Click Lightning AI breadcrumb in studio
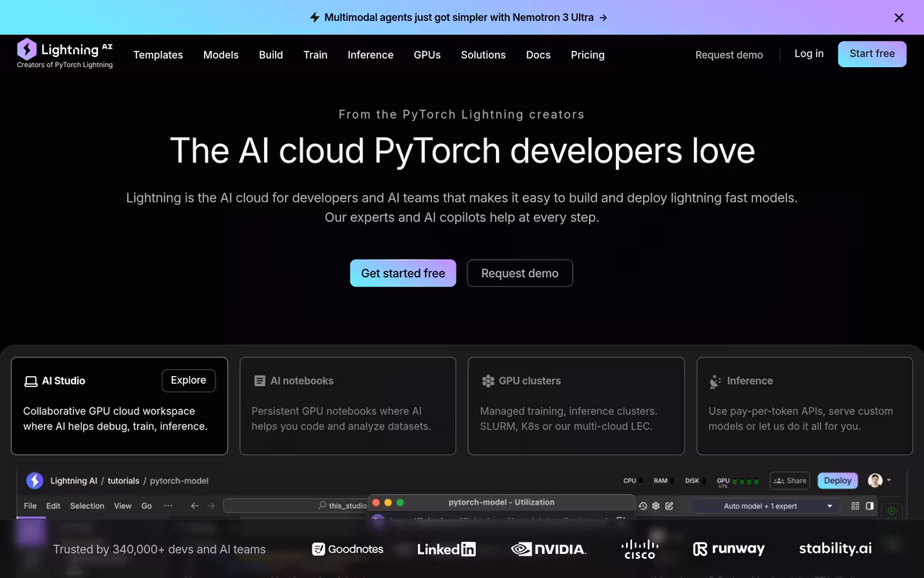This screenshot has width=924, height=578. click(74, 481)
